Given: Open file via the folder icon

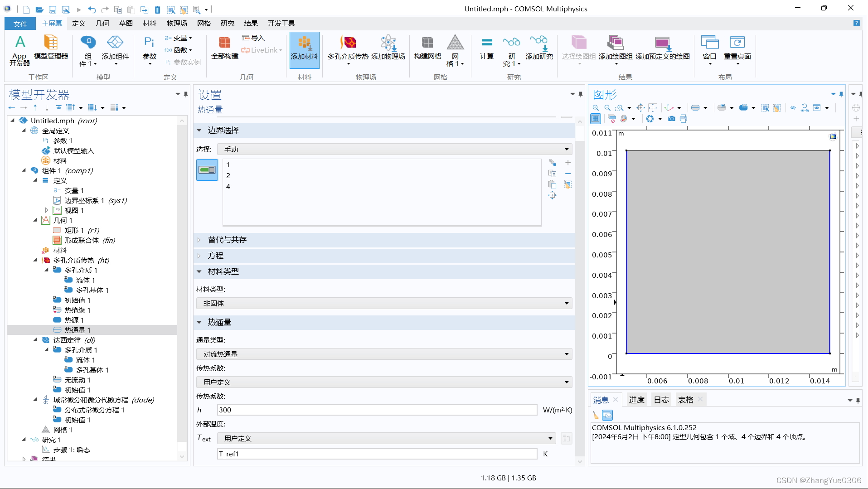Looking at the screenshot, I should [39, 10].
